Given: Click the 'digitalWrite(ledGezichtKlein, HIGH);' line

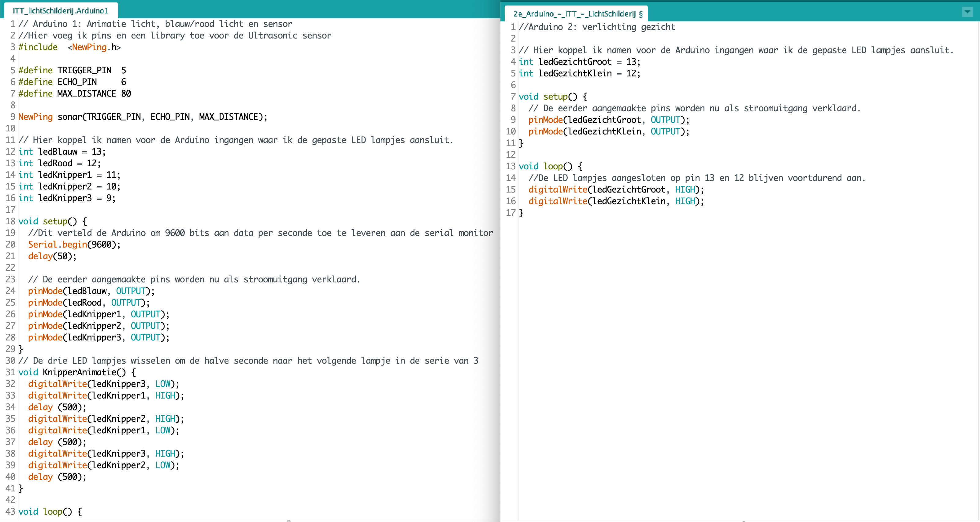Looking at the screenshot, I should tap(616, 201).
